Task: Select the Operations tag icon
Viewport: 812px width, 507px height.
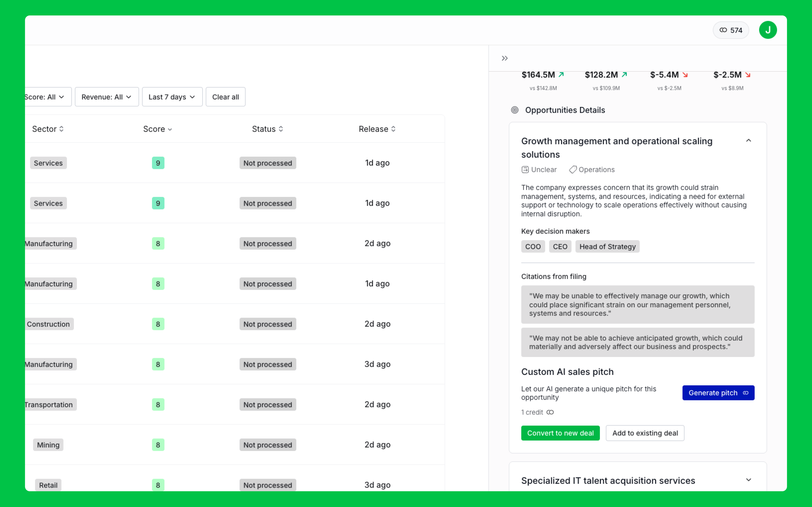Action: pyautogui.click(x=573, y=170)
